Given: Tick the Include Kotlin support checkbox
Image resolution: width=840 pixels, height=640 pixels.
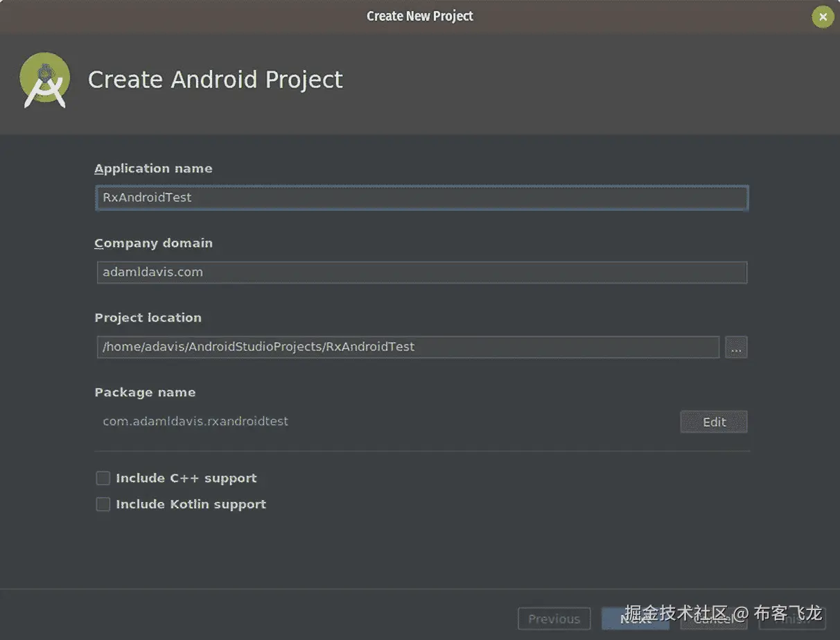Looking at the screenshot, I should pyautogui.click(x=103, y=505).
